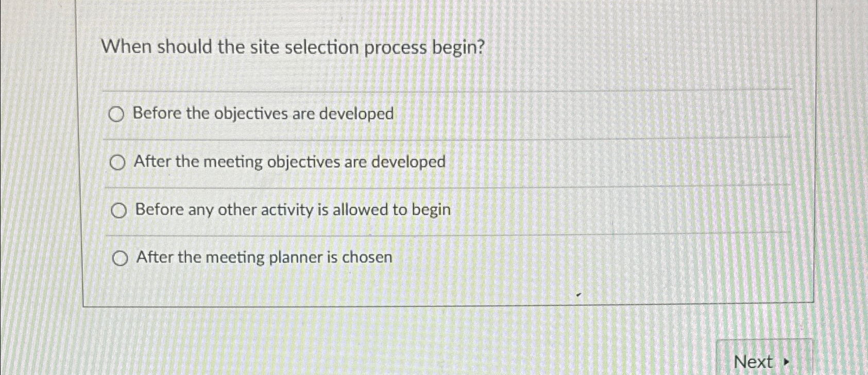Select "After the meeting objectives are developed" option

(x=119, y=162)
